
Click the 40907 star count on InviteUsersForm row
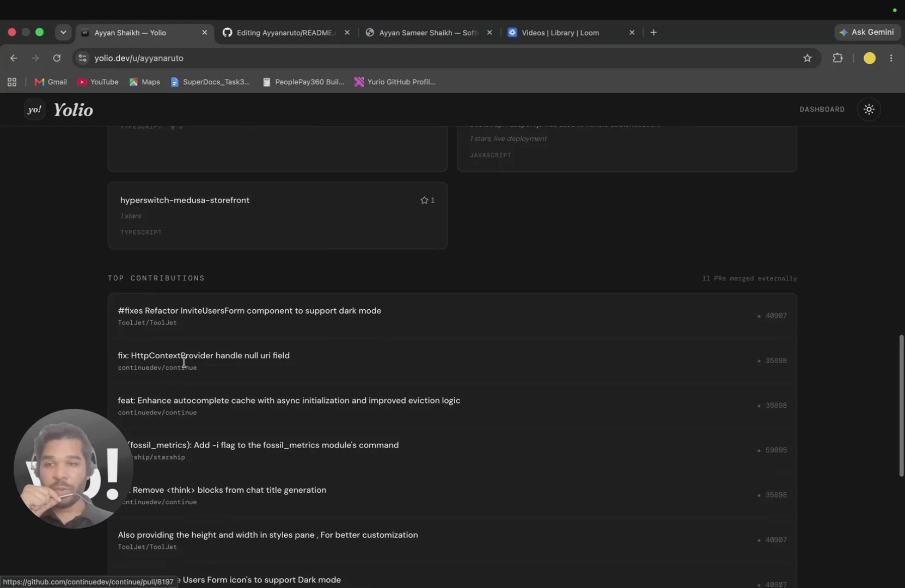[x=776, y=316]
